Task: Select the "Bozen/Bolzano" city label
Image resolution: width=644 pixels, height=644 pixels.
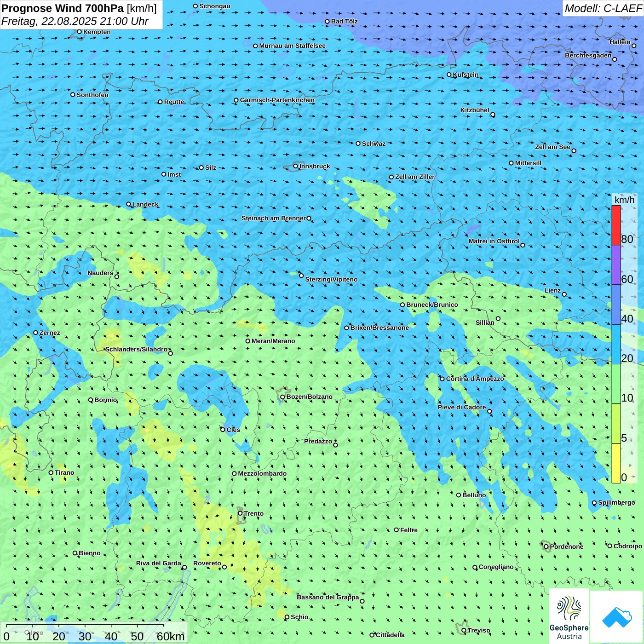Action: 309,397
